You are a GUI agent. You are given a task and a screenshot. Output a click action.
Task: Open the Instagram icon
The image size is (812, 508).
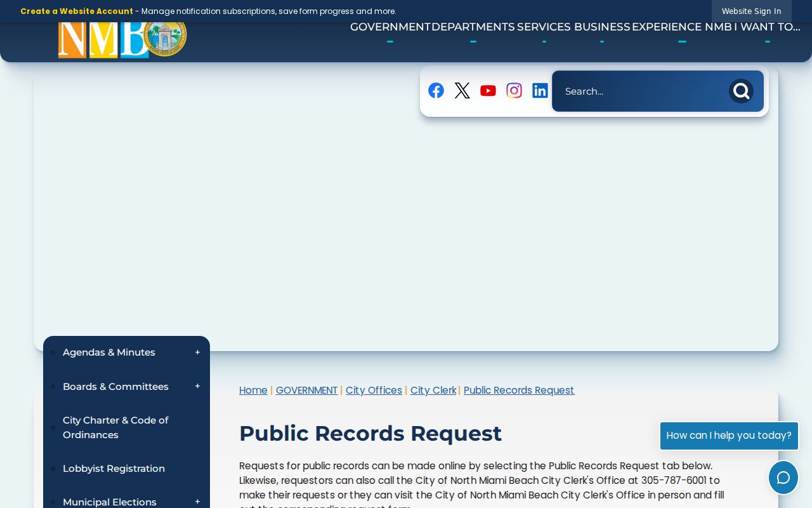point(514,91)
